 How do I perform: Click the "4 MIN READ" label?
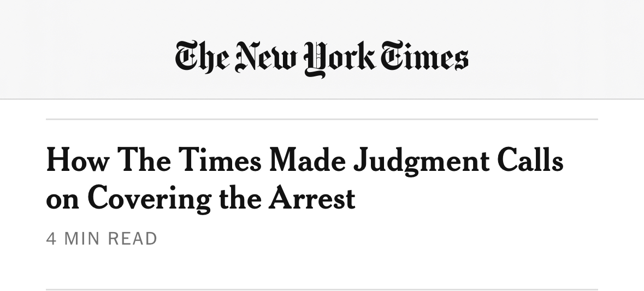tap(102, 239)
